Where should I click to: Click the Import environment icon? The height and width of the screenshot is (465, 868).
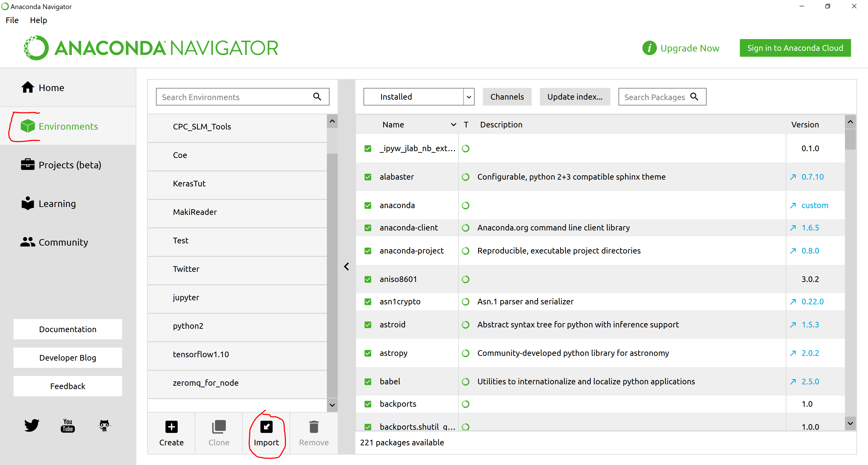pos(266,427)
